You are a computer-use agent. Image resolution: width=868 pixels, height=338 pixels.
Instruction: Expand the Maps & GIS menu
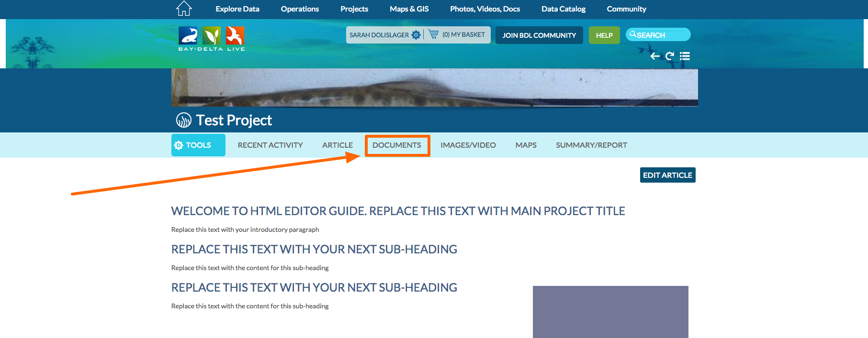point(409,9)
